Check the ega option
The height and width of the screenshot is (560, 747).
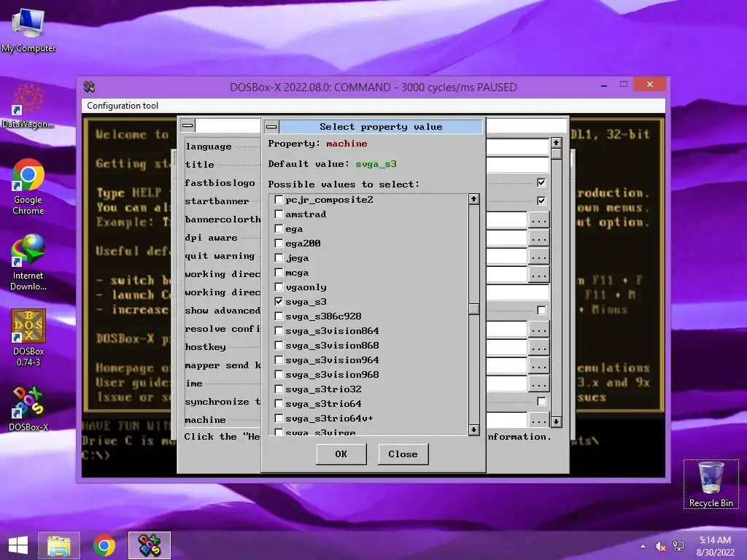coord(279,228)
